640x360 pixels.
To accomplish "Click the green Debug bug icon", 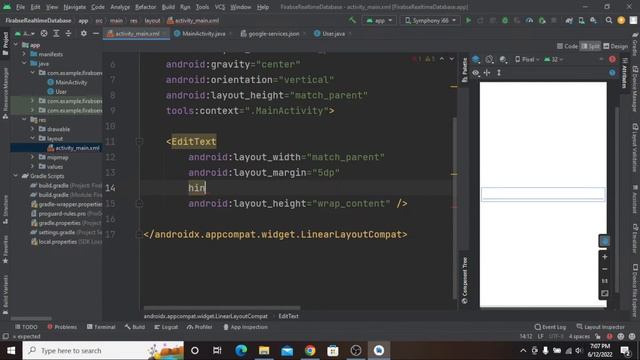I will point(505,20).
